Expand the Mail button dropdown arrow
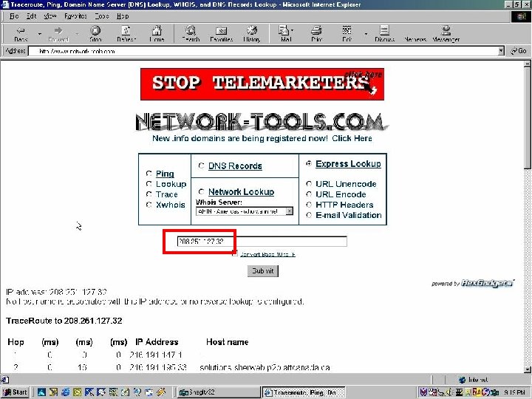 [293, 30]
